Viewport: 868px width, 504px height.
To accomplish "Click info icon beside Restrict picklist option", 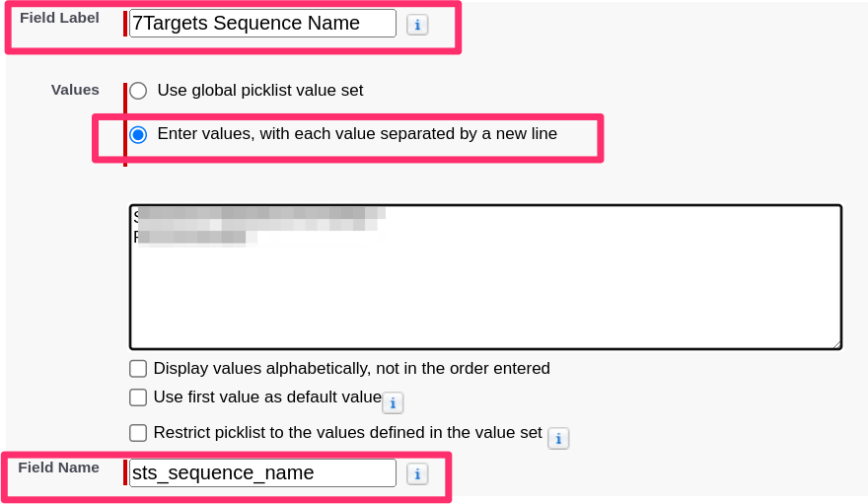I will [558, 438].
